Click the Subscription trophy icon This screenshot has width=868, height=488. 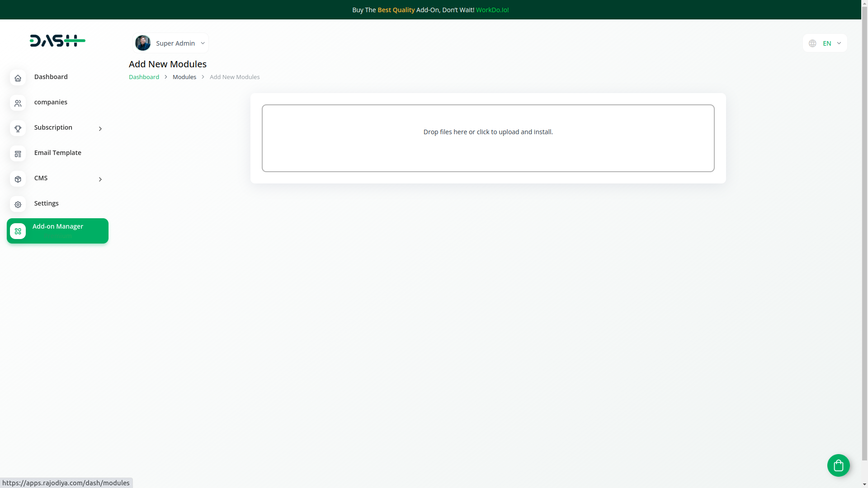18,129
